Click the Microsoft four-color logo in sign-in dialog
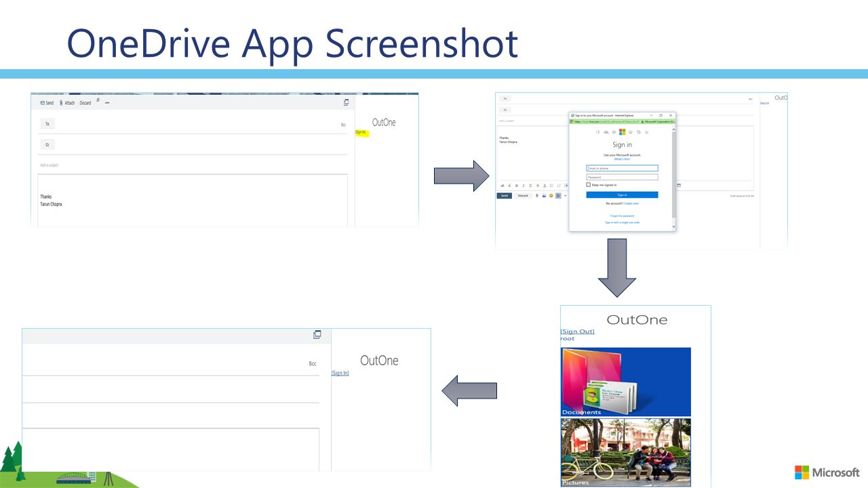The height and width of the screenshot is (488, 868). pyautogui.click(x=622, y=132)
